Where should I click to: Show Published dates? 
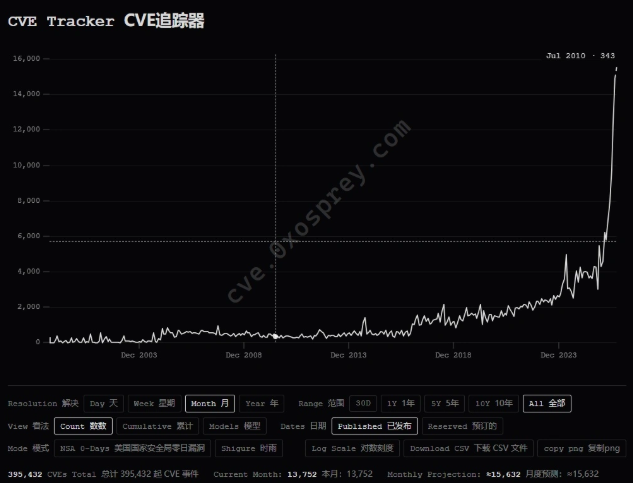pyautogui.click(x=374, y=426)
